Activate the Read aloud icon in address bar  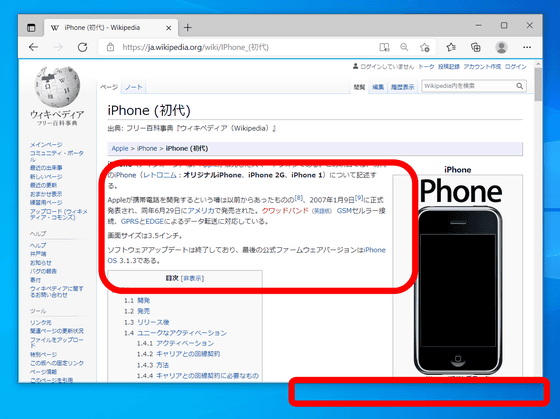[x=384, y=47]
